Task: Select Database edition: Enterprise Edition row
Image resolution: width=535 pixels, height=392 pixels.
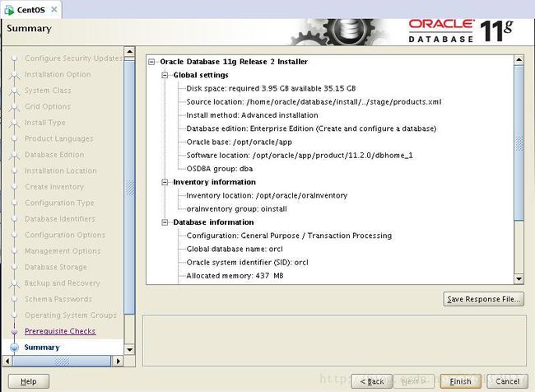Action: click(311, 128)
